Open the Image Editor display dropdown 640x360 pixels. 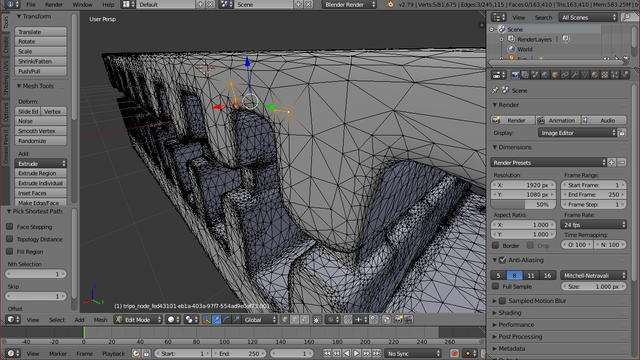[577, 133]
